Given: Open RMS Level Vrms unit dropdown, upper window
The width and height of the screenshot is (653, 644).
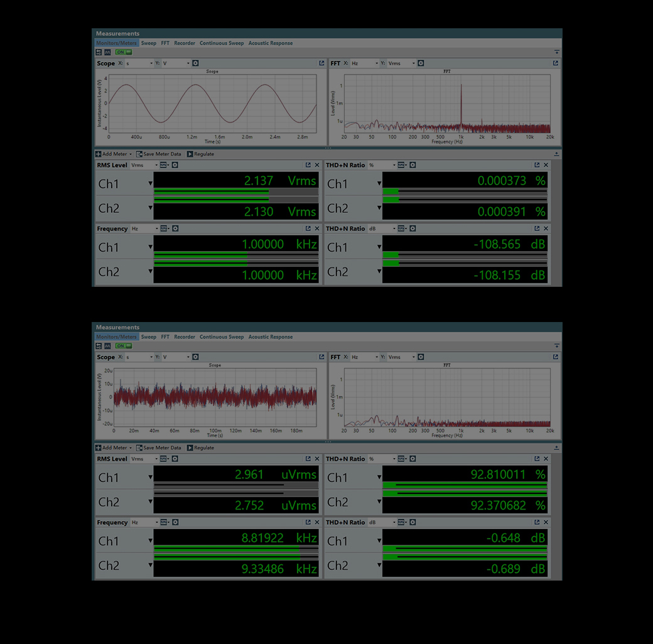Looking at the screenshot, I should [x=144, y=165].
